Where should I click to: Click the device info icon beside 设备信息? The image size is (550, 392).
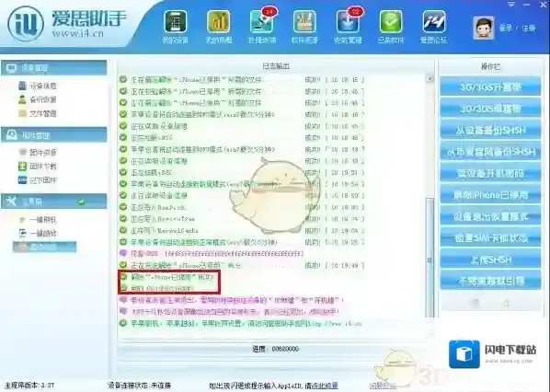tap(22, 86)
